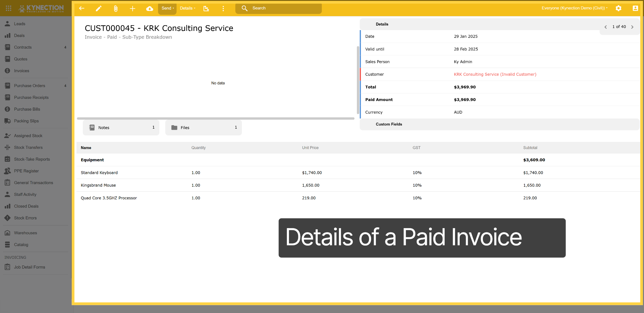
Task: Open the user account icon
Action: coord(635,8)
